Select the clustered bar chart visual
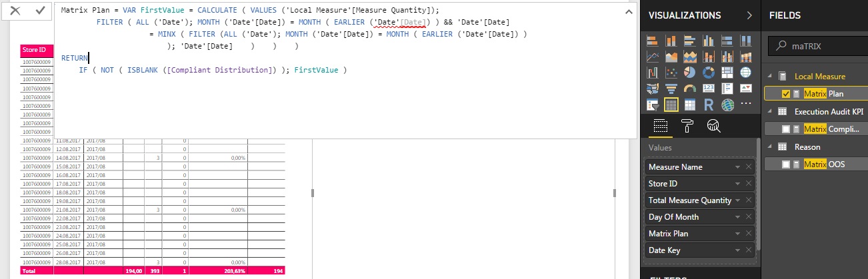 [x=689, y=41]
